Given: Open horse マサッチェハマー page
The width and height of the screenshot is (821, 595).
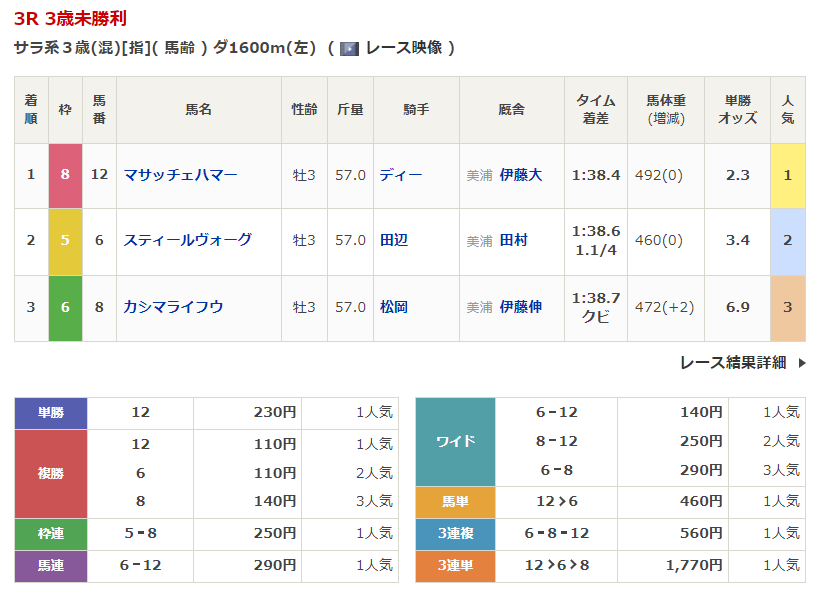Looking at the screenshot, I should click(180, 175).
